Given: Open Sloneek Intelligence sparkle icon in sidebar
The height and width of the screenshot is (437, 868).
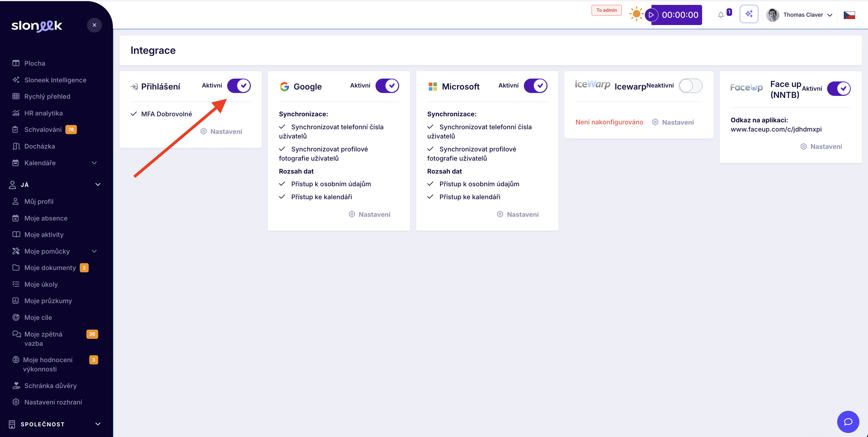Looking at the screenshot, I should (x=16, y=80).
